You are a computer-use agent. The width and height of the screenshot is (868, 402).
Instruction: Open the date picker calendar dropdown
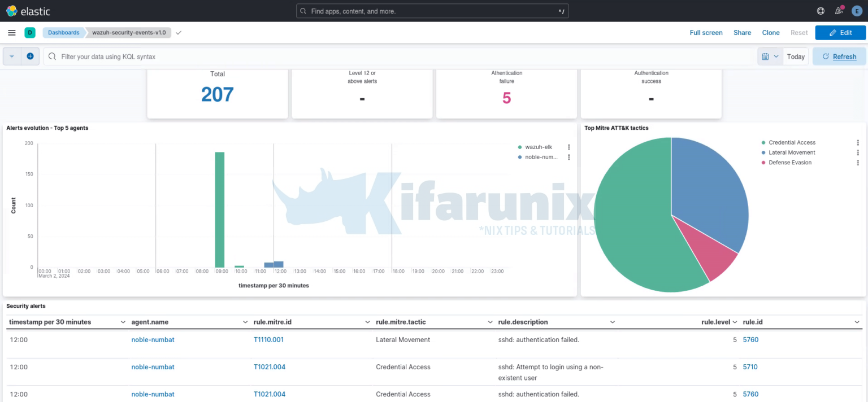(770, 56)
